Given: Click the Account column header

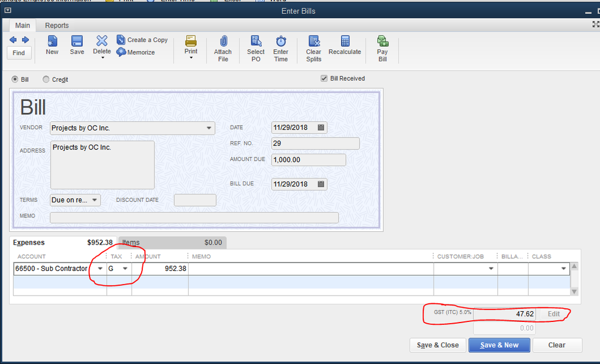Looking at the screenshot, I should 31,256.
